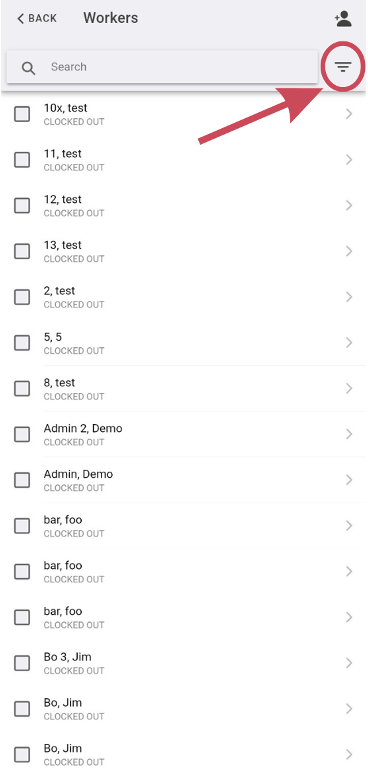Select the 2, test worker name
The image size is (368, 770).
[59, 291]
